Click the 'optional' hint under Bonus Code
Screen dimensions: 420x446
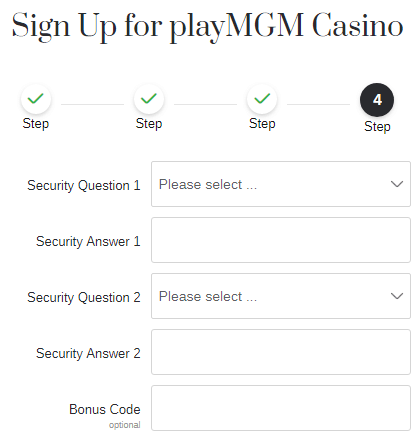point(125,425)
